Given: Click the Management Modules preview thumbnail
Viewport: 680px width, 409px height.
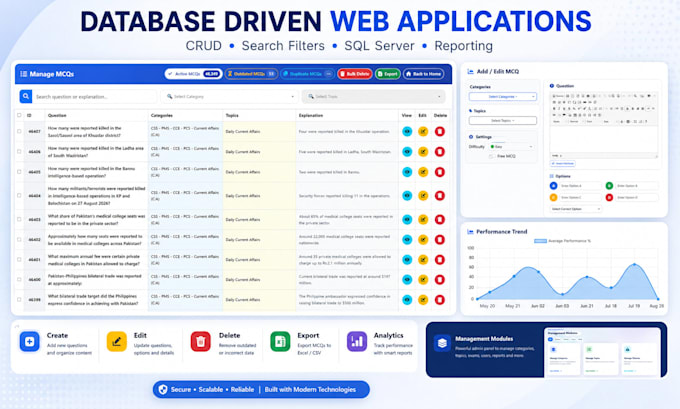Looking at the screenshot, I should [602, 352].
